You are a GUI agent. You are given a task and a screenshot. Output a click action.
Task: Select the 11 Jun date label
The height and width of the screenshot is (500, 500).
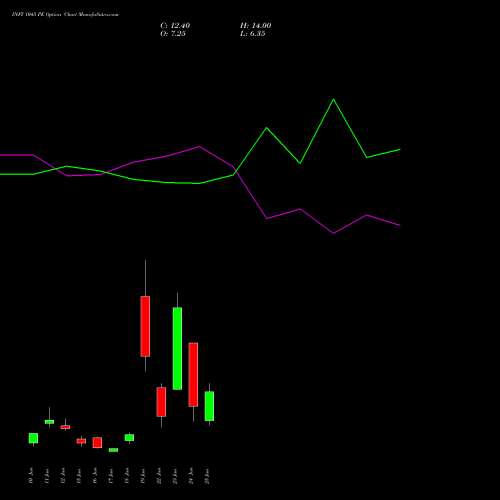coord(47,476)
